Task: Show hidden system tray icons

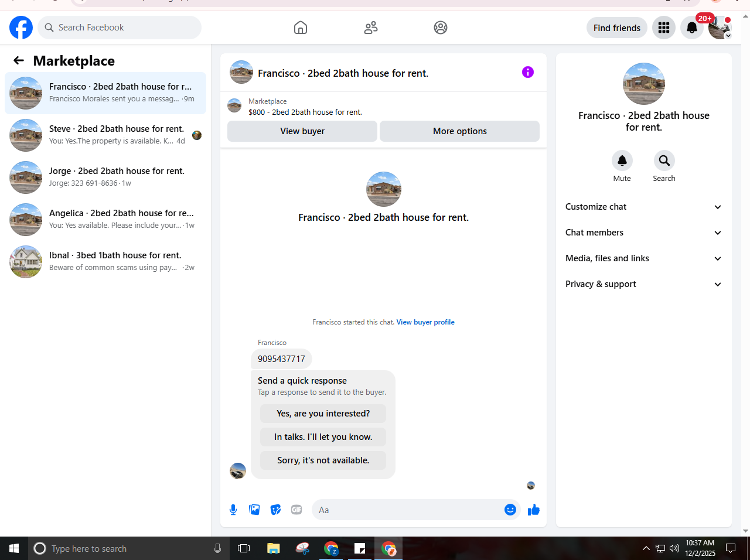Action: (x=646, y=548)
